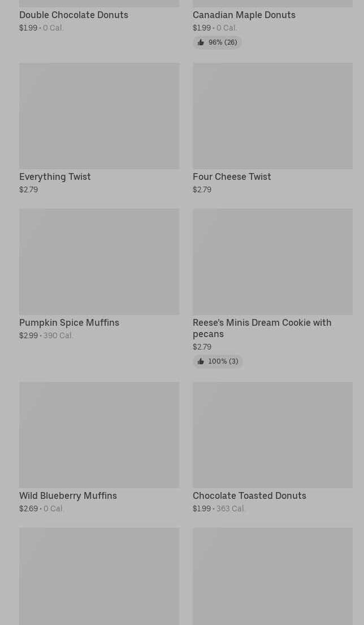Click the Chocolate Toasted Donuts image
Image resolution: width=364 pixels, height=625 pixels.
[x=272, y=434]
